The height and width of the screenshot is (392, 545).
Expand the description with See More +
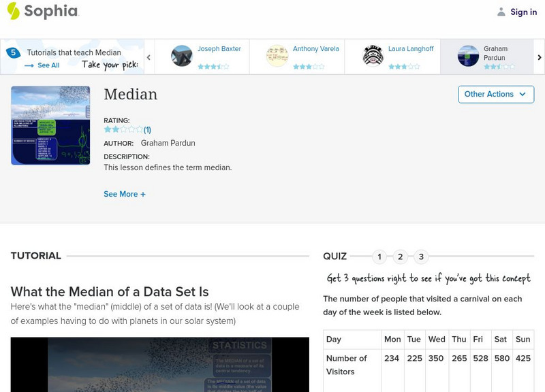[x=125, y=194]
